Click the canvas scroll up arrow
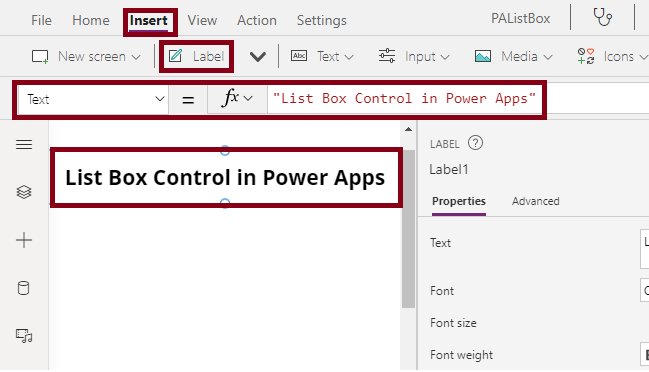The height and width of the screenshot is (372, 649). (x=408, y=130)
